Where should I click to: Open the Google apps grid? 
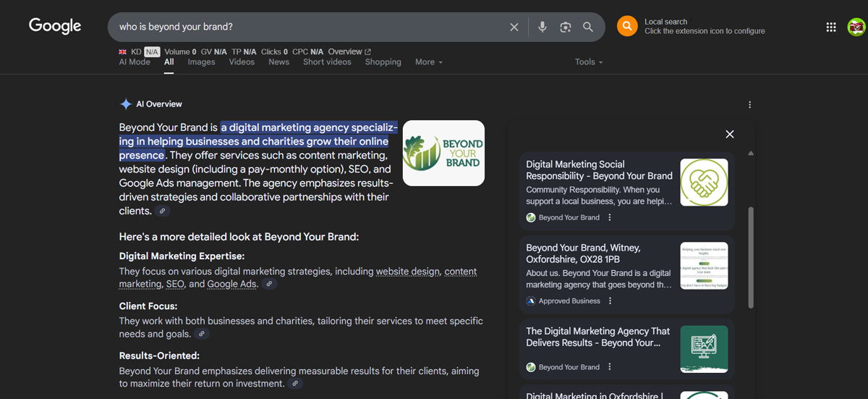(x=831, y=27)
